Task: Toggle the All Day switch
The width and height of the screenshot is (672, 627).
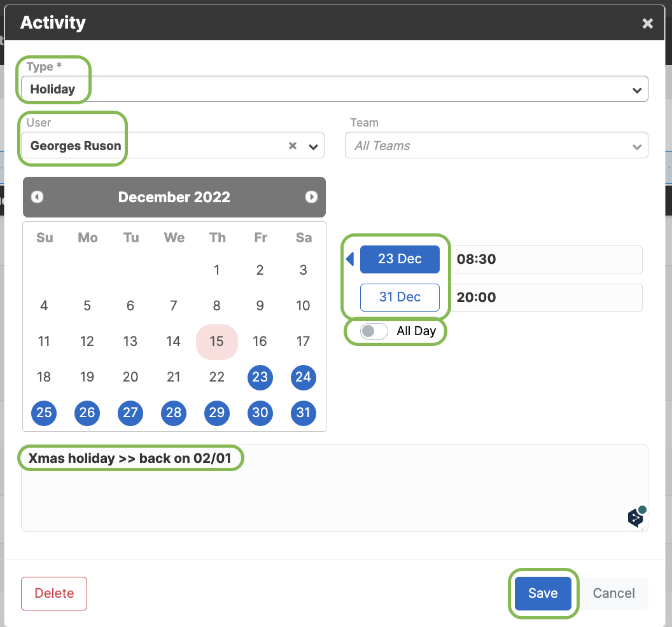Action: (x=374, y=331)
